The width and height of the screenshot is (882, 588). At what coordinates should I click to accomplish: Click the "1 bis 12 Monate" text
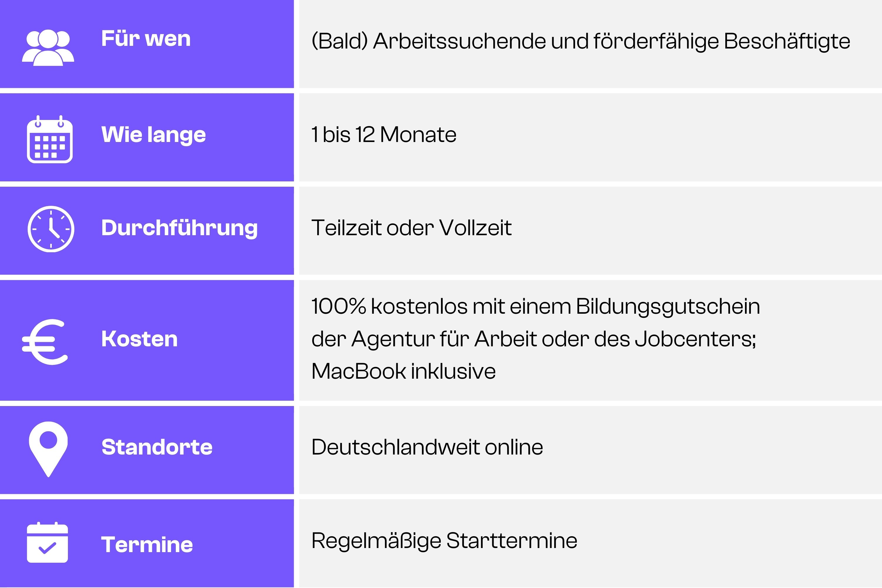click(384, 134)
